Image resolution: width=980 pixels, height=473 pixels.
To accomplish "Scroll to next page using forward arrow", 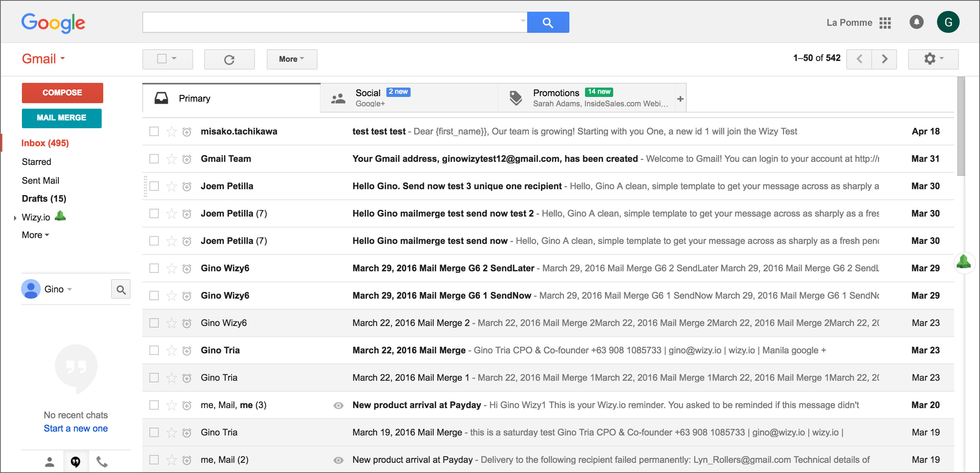I will point(884,59).
